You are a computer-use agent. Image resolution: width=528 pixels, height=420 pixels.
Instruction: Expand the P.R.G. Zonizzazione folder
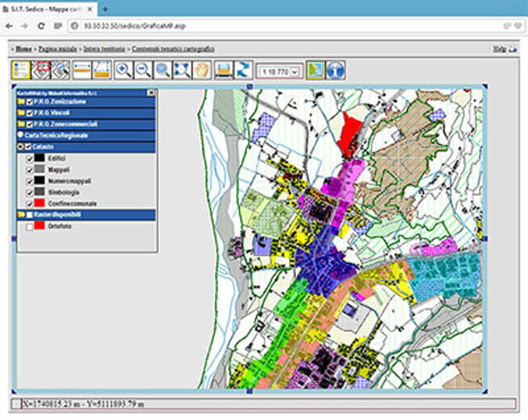tap(20, 102)
